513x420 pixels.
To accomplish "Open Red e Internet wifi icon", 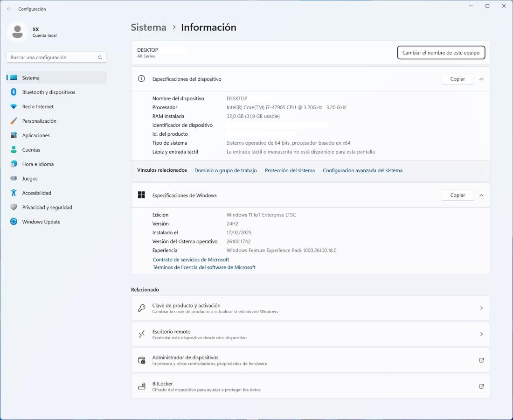I will [x=14, y=107].
